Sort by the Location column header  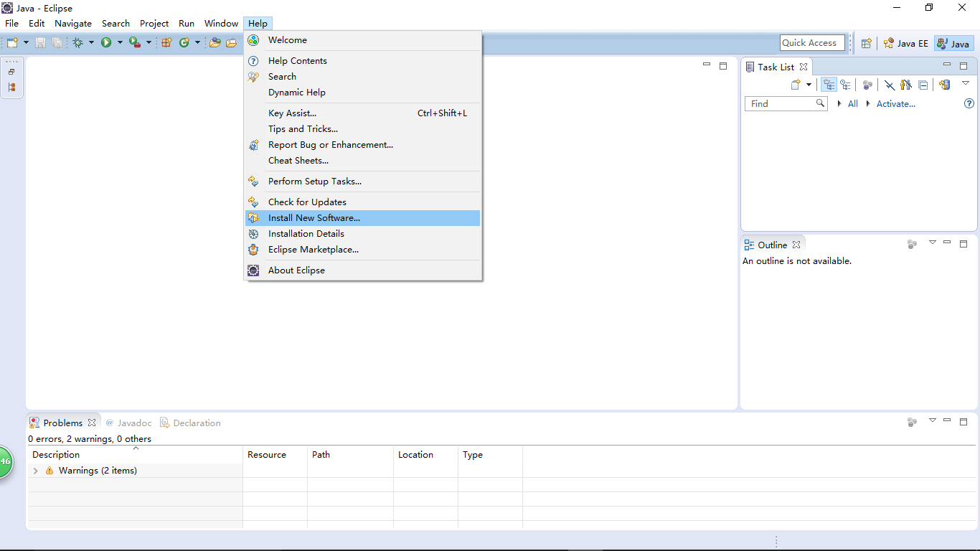click(425, 455)
